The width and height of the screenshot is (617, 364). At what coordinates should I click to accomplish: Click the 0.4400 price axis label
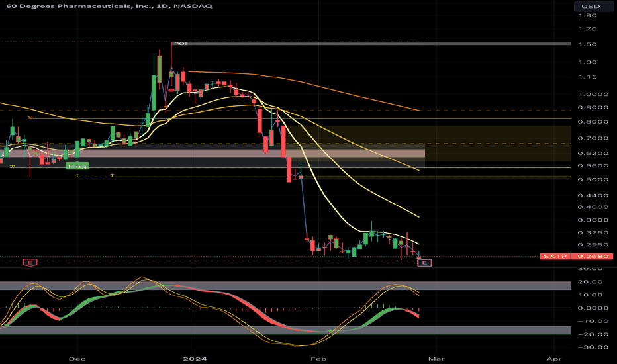[593, 195]
